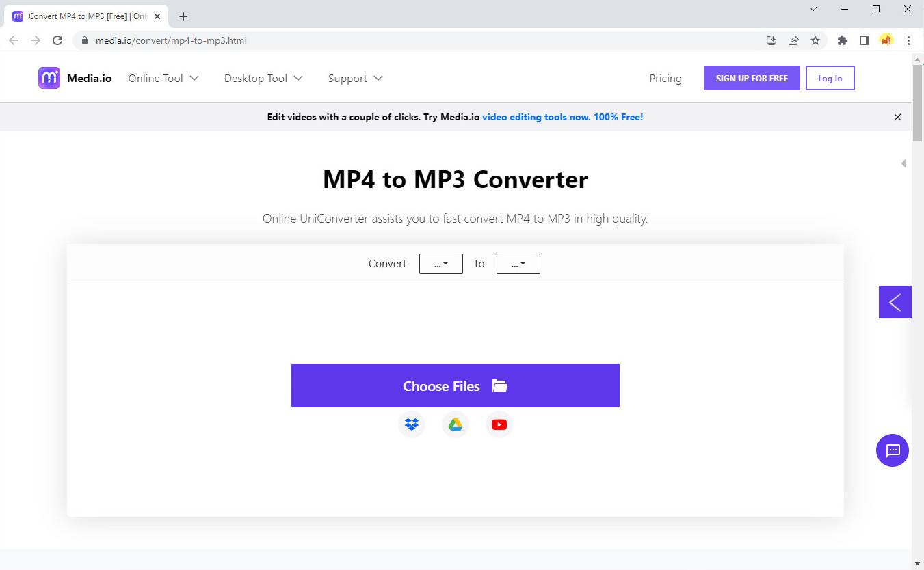The height and width of the screenshot is (570, 924).
Task: Open the target format dropdown after to
Action: (518, 263)
